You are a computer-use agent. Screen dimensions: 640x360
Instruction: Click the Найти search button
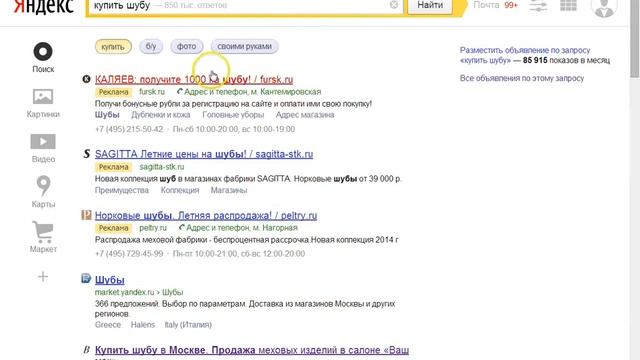[x=430, y=6]
